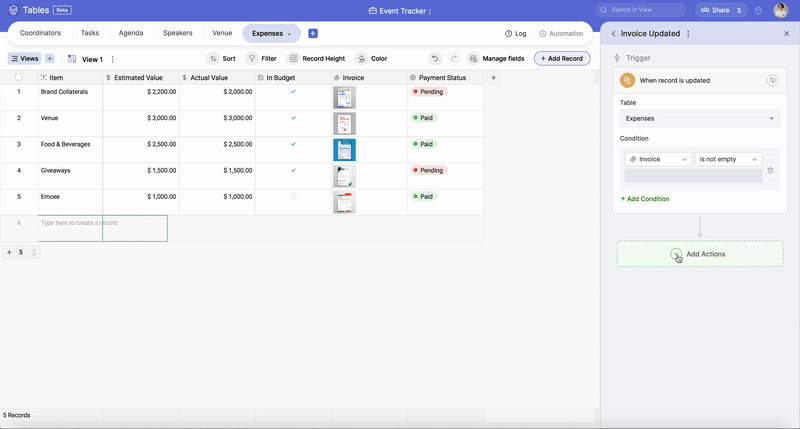Open Paid status of Venue row
Screen dimensions: 800x429
click(x=423, y=118)
